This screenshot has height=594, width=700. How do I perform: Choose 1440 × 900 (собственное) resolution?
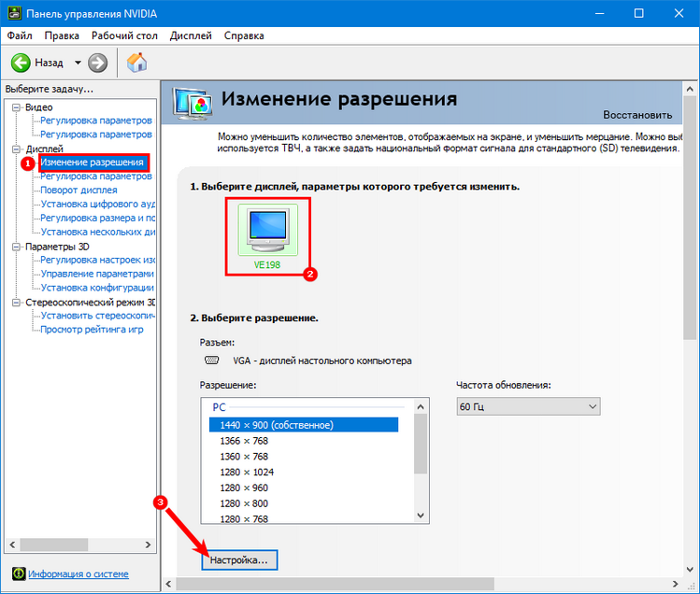pos(304,425)
